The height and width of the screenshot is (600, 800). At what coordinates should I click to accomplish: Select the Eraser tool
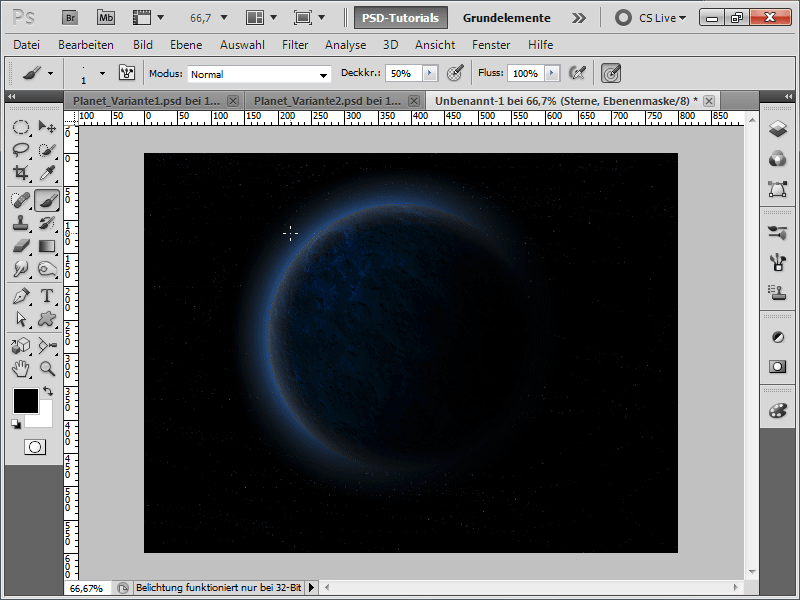[x=20, y=246]
